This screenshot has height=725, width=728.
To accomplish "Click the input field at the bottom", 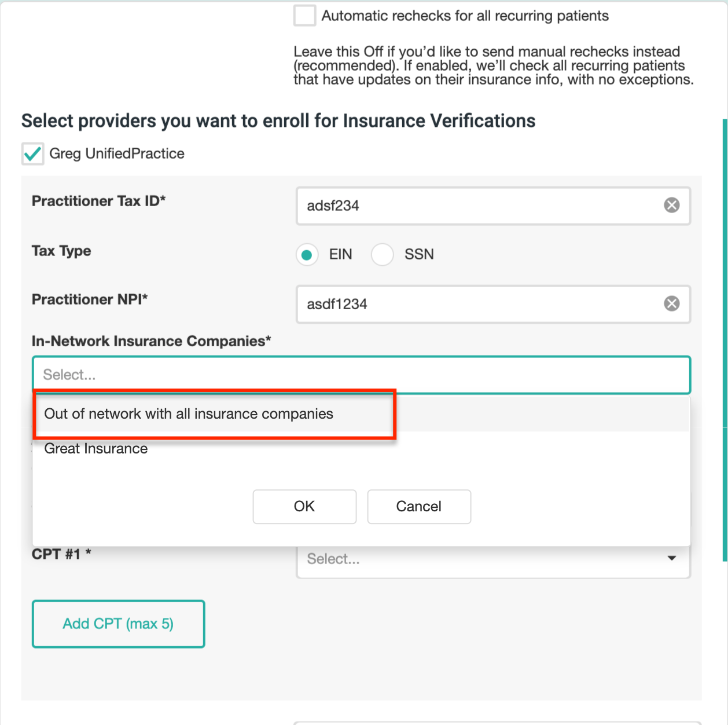I will [x=492, y=723].
